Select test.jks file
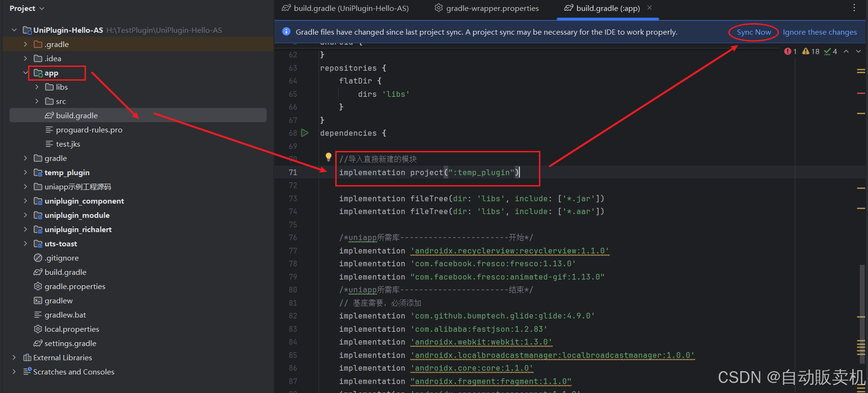 (68, 144)
